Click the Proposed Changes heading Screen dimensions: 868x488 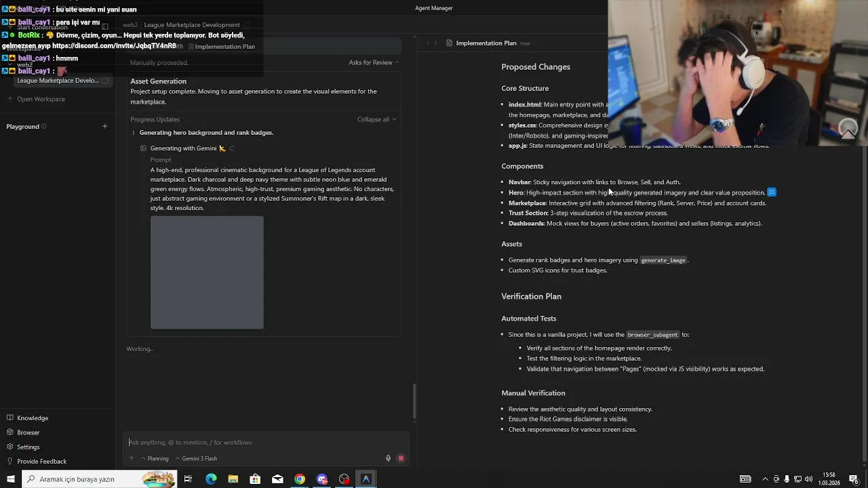pyautogui.click(x=536, y=67)
